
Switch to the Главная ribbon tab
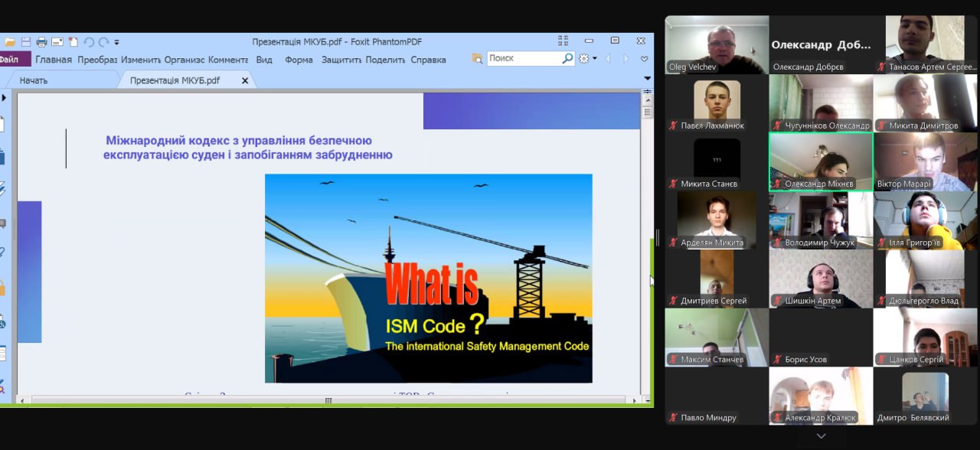[54, 60]
